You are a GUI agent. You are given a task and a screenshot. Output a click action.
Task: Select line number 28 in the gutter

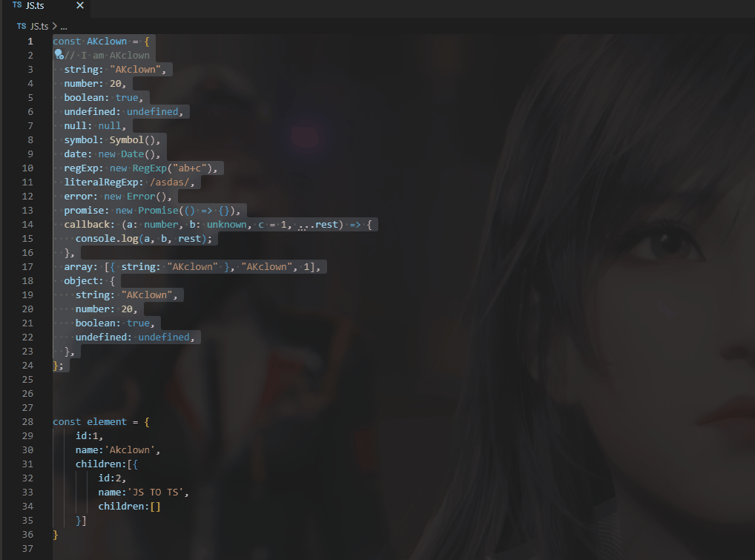[27, 421]
